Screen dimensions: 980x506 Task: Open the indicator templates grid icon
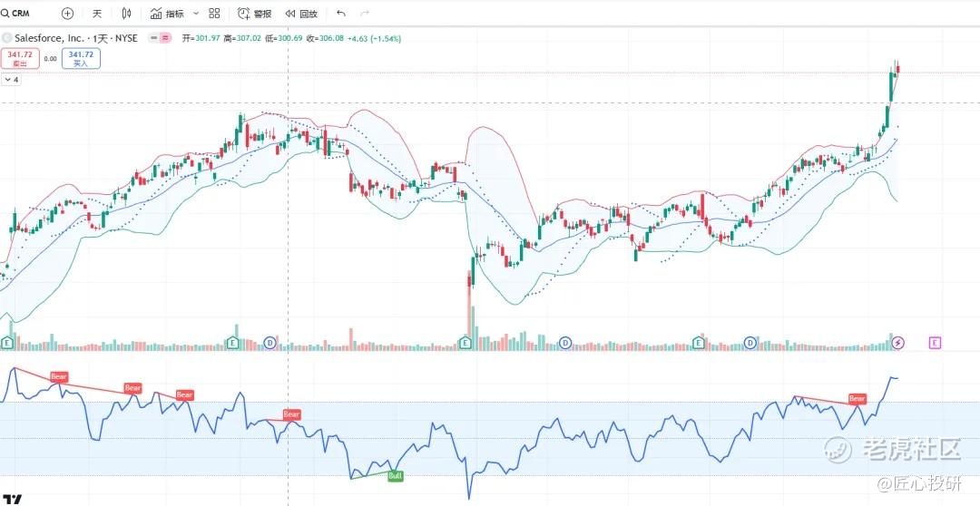214,13
